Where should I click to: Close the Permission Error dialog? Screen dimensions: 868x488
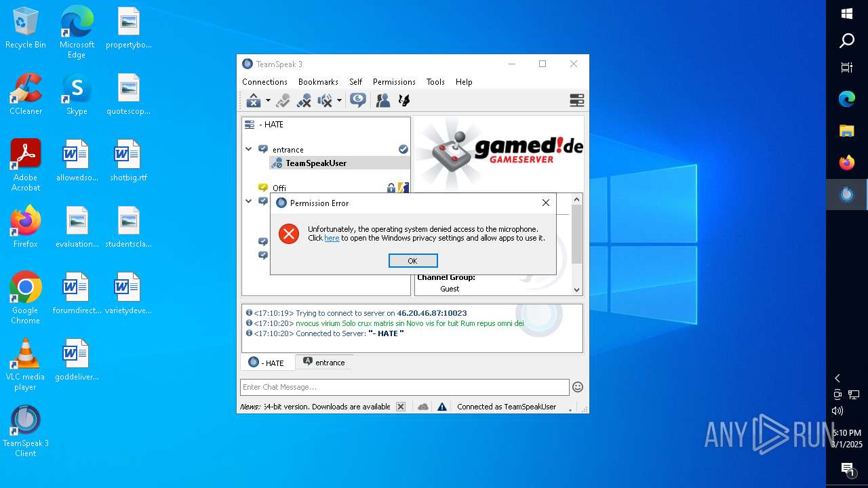546,203
